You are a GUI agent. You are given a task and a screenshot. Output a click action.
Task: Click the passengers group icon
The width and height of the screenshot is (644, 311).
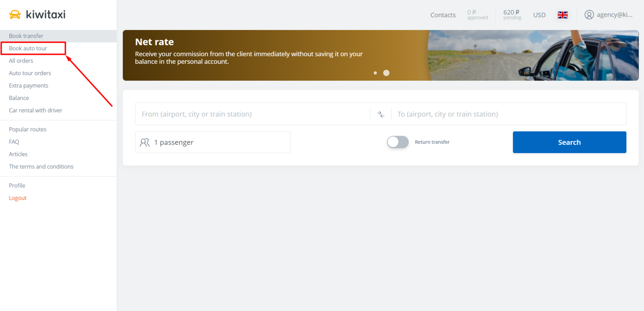[145, 143]
